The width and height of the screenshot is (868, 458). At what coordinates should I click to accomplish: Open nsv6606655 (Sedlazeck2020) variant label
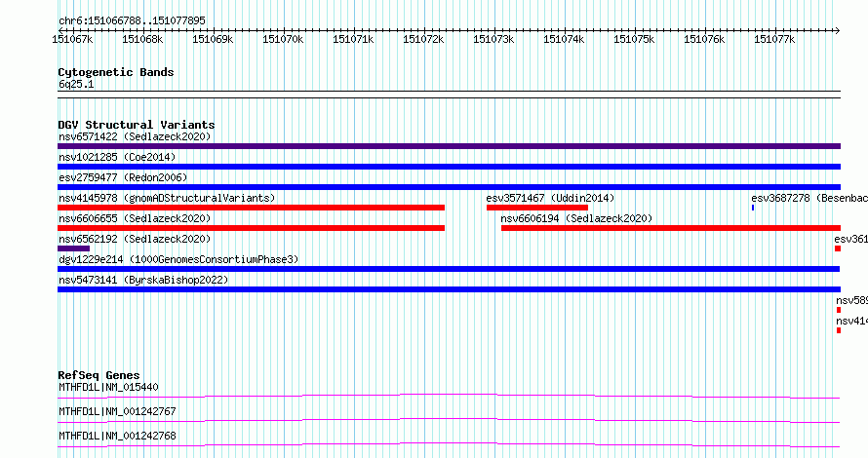135,218
